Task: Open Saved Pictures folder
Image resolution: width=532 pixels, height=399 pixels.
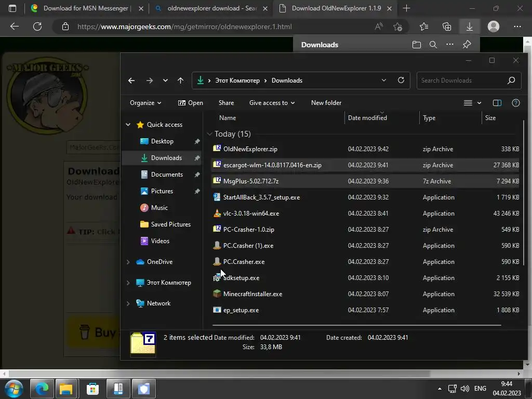Action: [x=170, y=224]
